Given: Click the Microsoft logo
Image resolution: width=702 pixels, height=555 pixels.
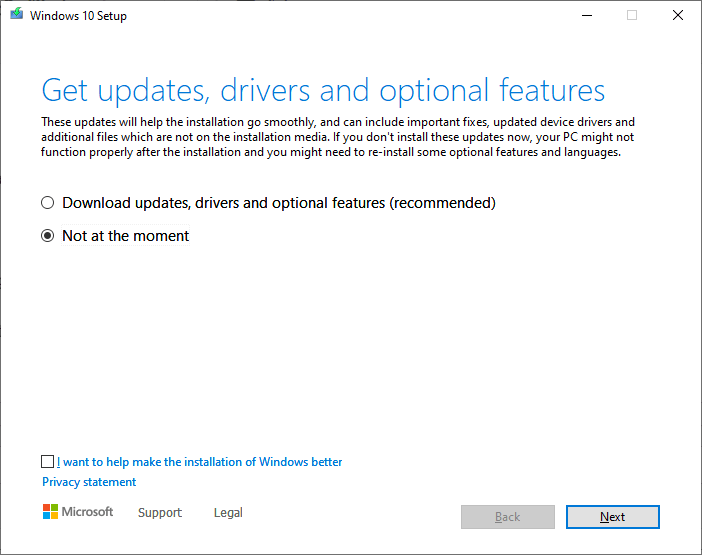Looking at the screenshot, I should pos(78,512).
